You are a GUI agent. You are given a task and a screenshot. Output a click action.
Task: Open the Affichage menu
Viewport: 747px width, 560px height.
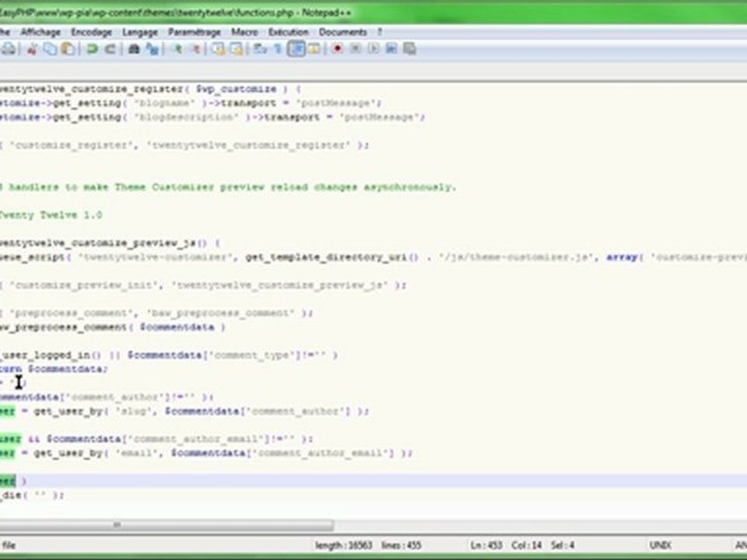40,32
